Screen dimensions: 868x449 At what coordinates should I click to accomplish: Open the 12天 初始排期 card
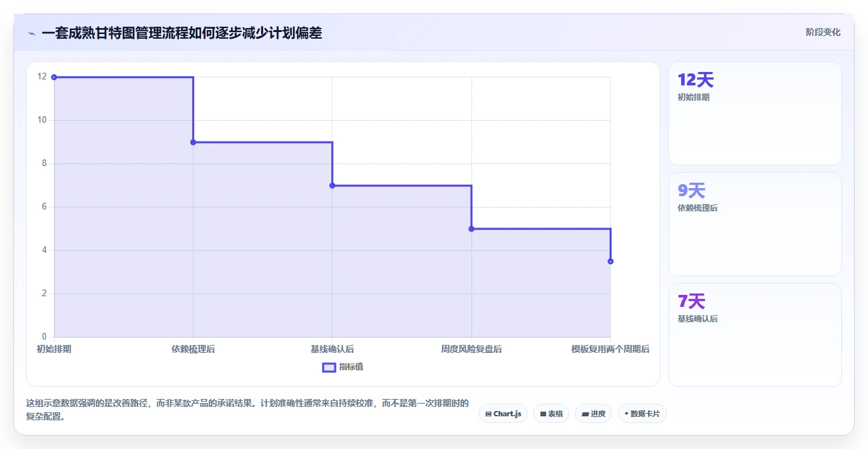click(x=755, y=113)
